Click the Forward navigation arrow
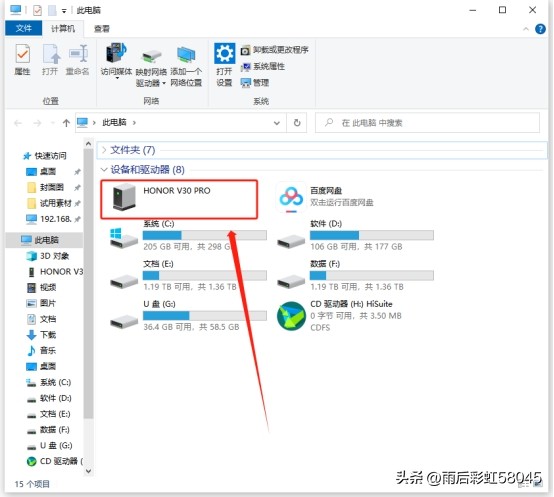The height and width of the screenshot is (497, 554). click(37, 123)
